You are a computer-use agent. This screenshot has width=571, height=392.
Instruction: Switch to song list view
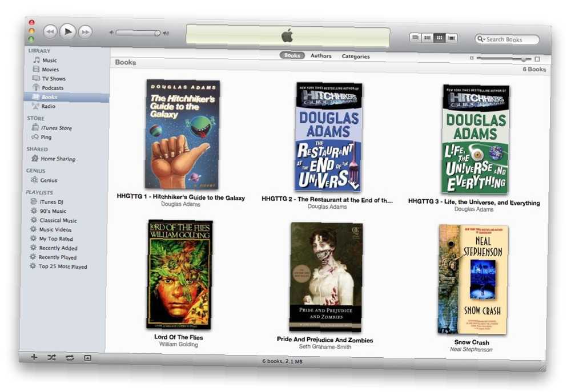[416, 37]
